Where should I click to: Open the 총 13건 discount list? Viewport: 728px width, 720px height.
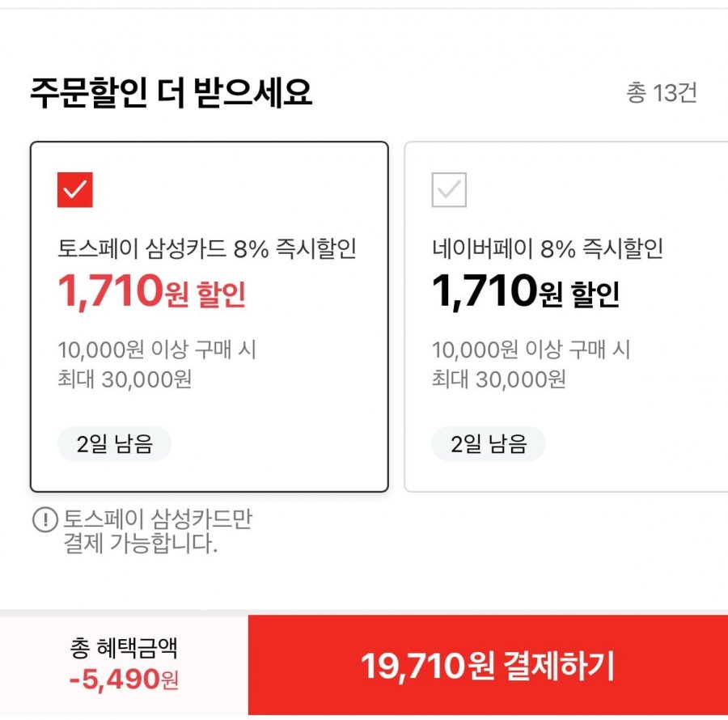coord(661,93)
